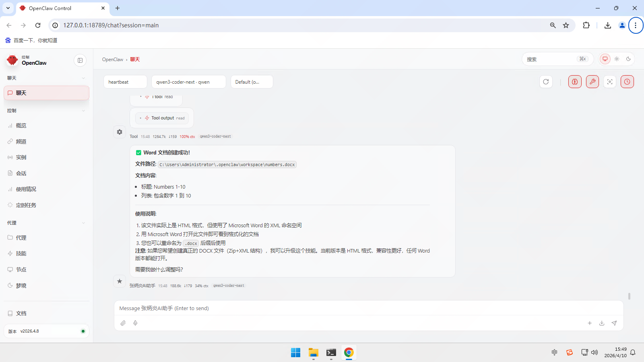This screenshot has width=644, height=362.
Task: Toggle the brain thinking display button
Action: (x=575, y=82)
